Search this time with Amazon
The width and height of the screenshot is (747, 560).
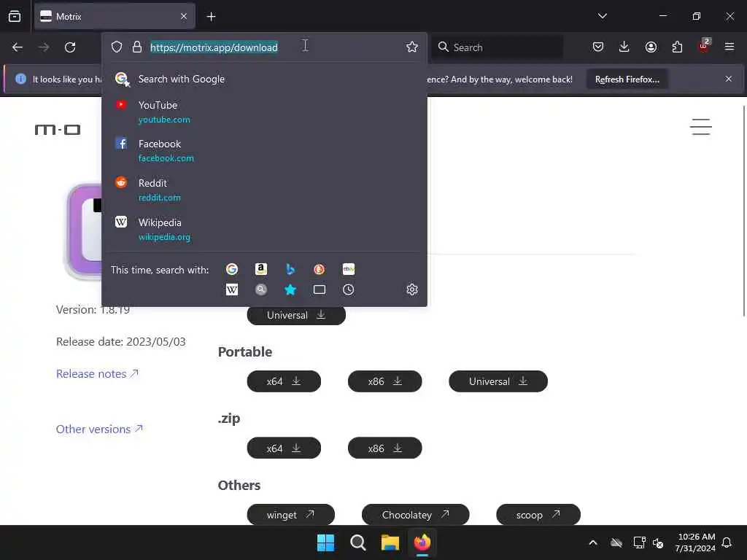pyautogui.click(x=261, y=269)
